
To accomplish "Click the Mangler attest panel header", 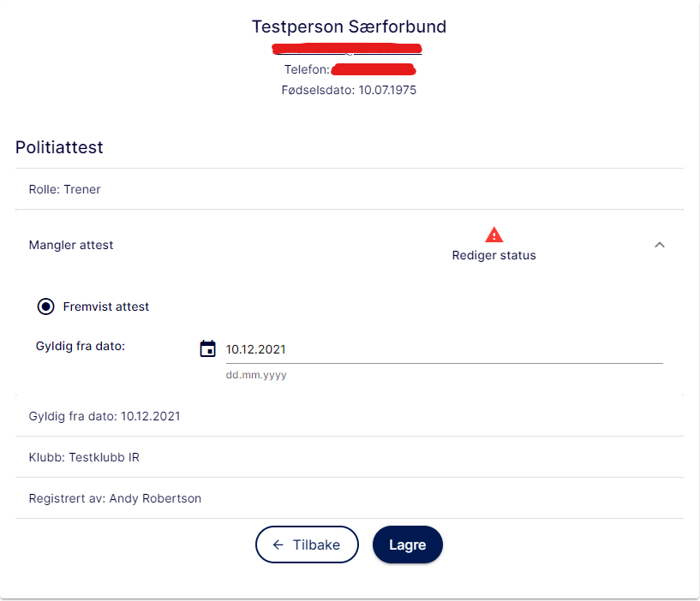I will click(x=350, y=245).
